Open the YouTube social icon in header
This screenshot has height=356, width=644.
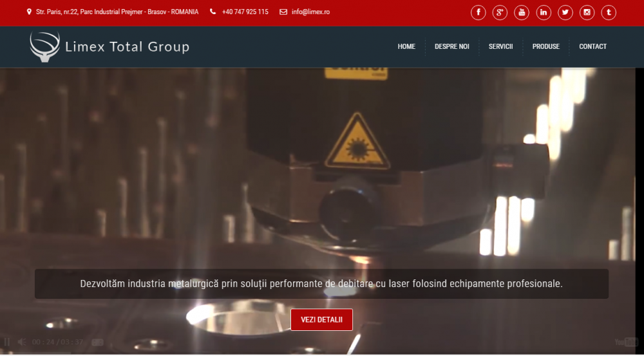click(522, 12)
